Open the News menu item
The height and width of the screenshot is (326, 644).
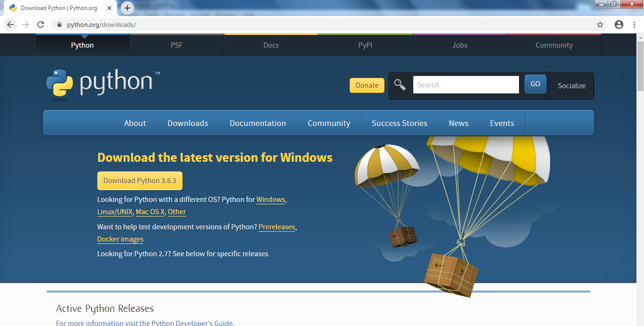pos(459,123)
